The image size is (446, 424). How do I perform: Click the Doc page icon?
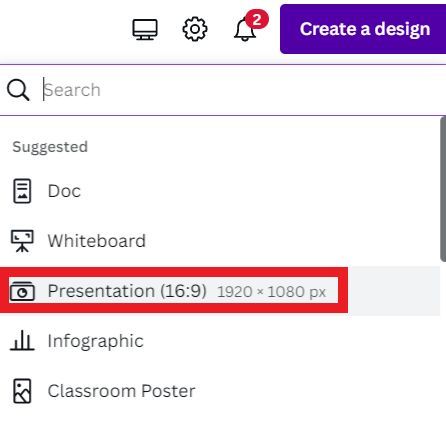(x=22, y=191)
